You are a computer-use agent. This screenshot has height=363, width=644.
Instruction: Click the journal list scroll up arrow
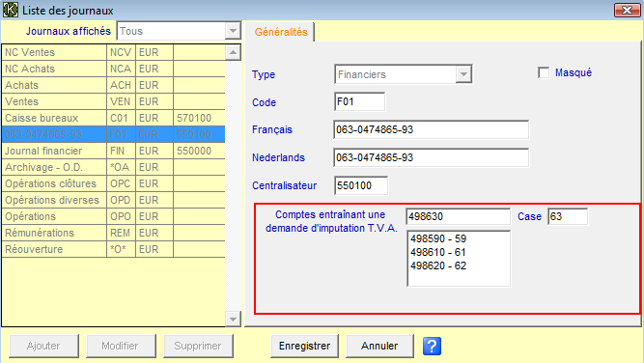pyautogui.click(x=233, y=52)
